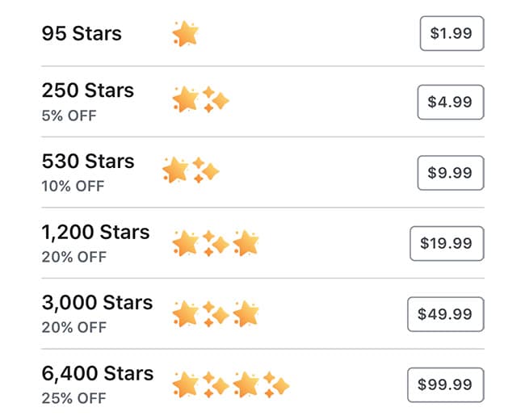
Task: Click the star icons beside 1,200 Stars
Action: pyautogui.click(x=215, y=242)
